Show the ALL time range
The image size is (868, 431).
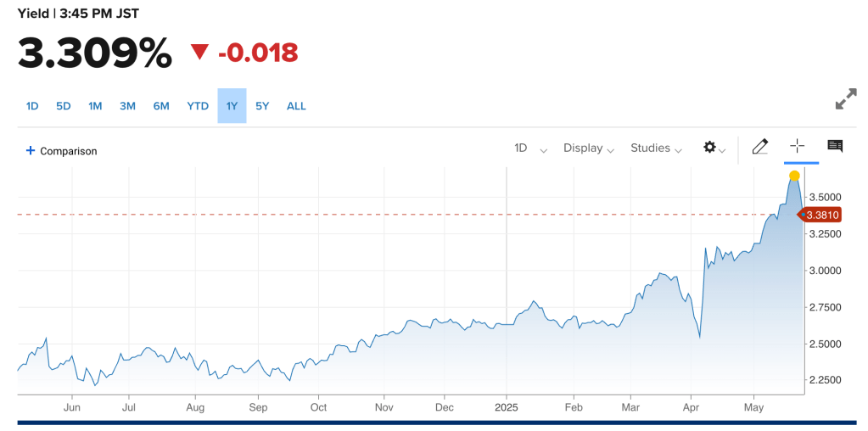[296, 106]
